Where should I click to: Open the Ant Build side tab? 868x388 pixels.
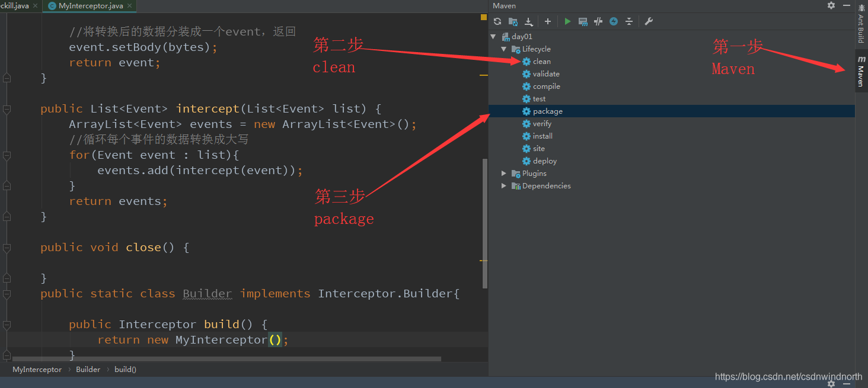861,24
